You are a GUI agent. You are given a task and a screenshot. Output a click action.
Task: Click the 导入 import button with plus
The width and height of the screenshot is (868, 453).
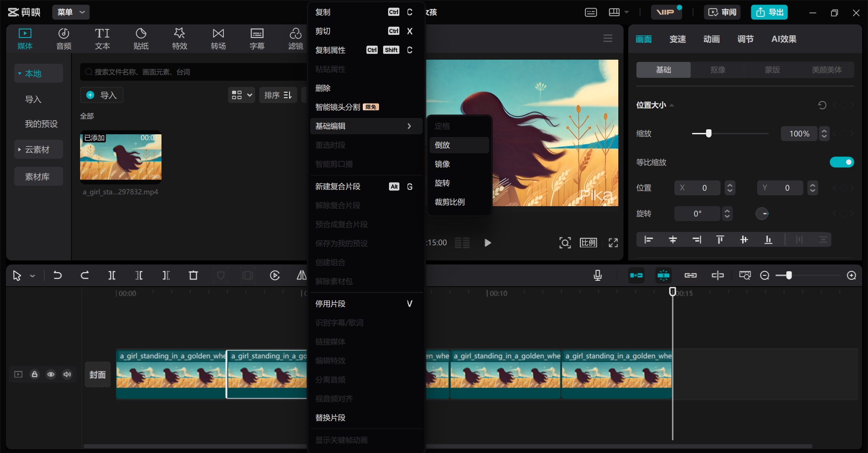(102, 95)
